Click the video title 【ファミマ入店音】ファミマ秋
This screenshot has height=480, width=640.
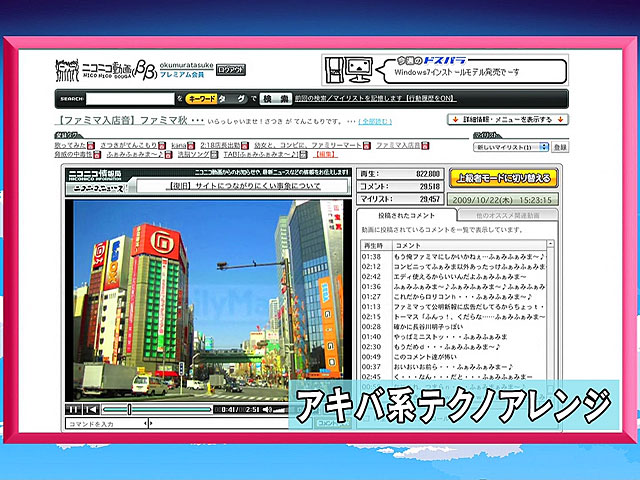tap(129, 120)
